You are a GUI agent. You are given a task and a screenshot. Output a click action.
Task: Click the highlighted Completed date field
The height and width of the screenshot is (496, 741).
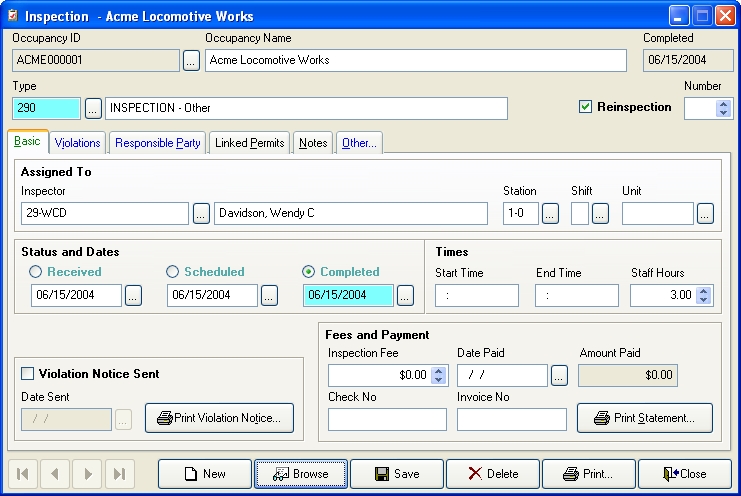coord(348,295)
